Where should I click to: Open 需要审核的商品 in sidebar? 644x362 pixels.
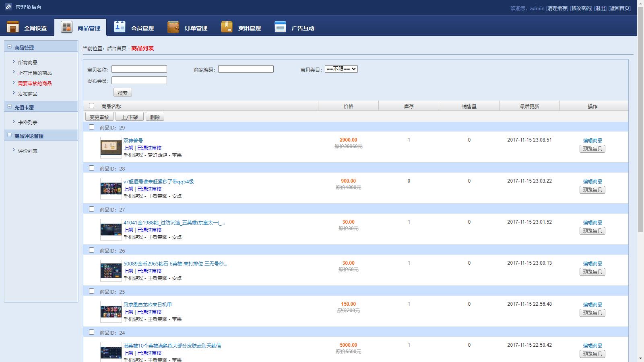pos(35,83)
